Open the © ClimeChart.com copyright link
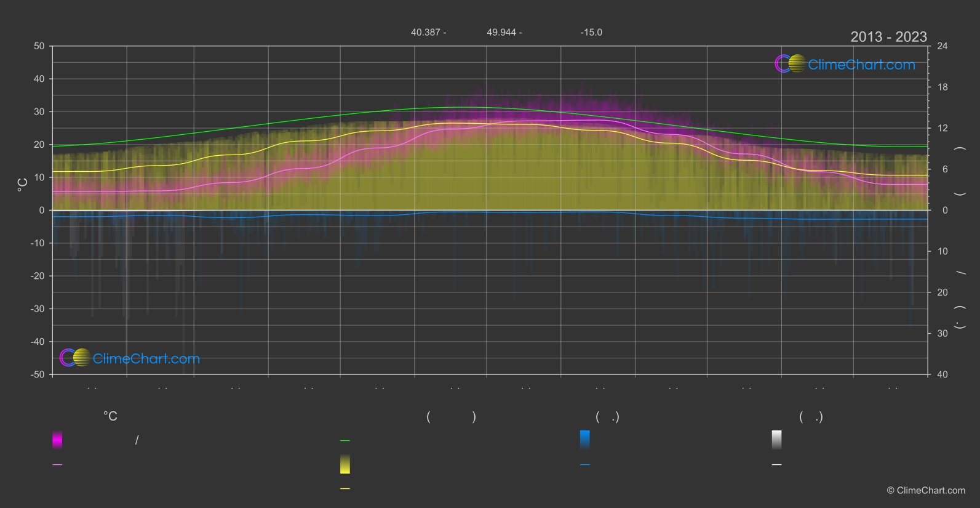Screen dimensions: 980x508 pyautogui.click(x=926, y=491)
